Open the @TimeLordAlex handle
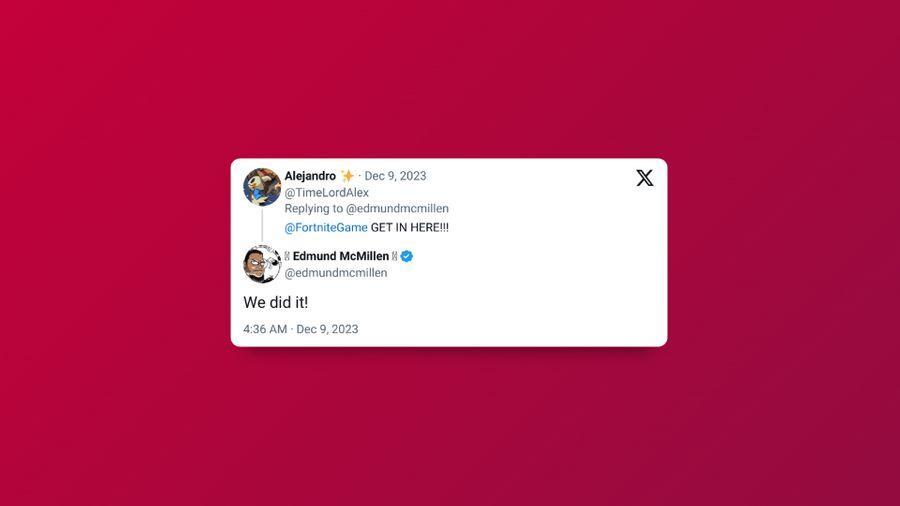 tap(327, 193)
